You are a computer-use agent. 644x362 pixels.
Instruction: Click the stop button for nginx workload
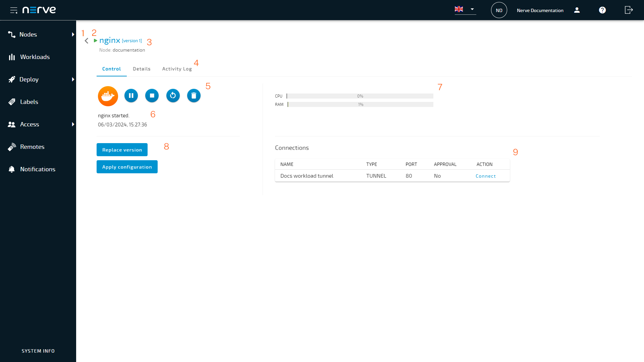click(152, 96)
